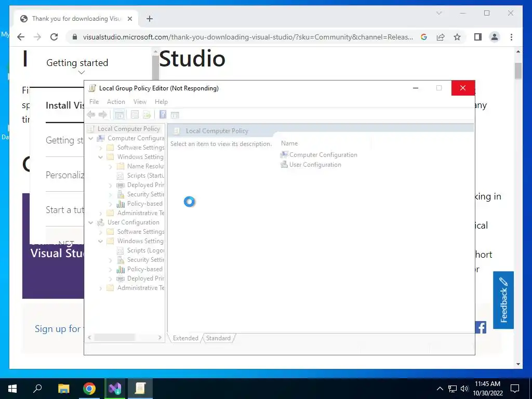Select User Configuration in the right pane list

[x=311, y=165]
